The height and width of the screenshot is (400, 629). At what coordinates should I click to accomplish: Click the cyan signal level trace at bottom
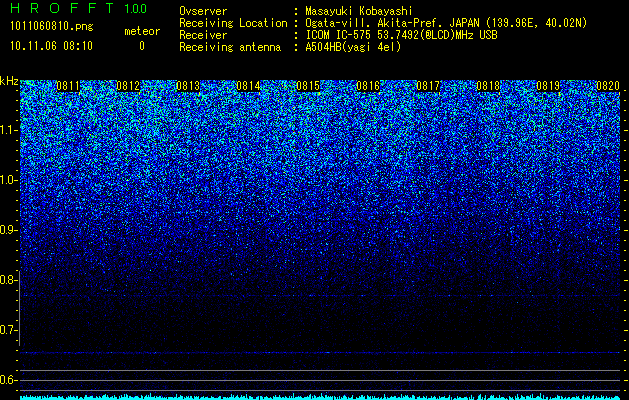pos(321,397)
